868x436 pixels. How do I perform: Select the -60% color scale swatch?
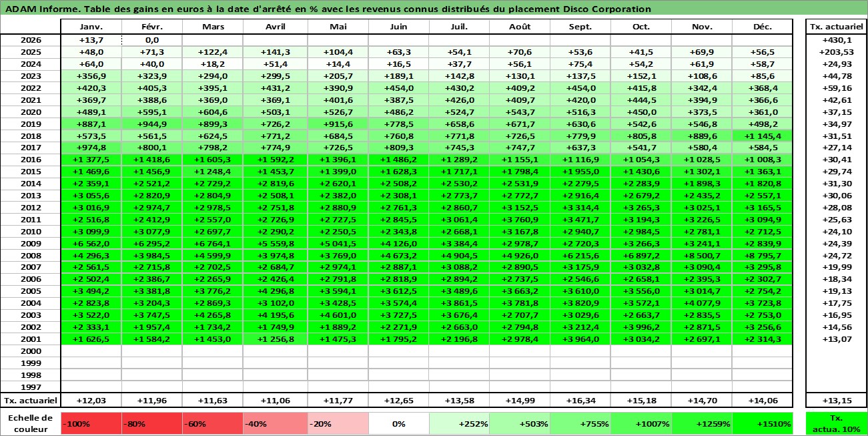tap(212, 423)
